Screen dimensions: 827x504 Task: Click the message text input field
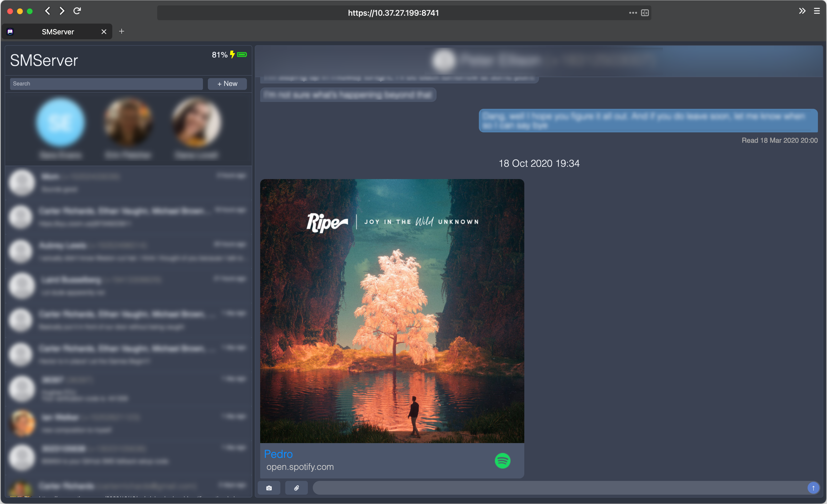click(x=557, y=488)
